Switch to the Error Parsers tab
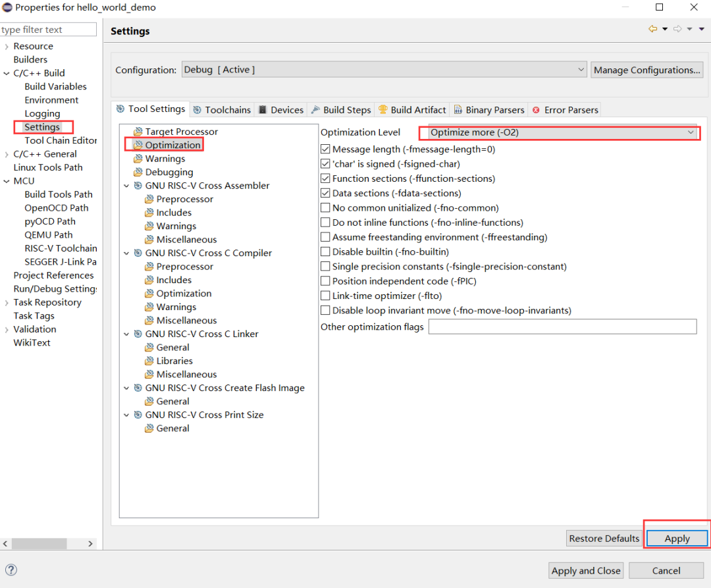 tap(566, 110)
